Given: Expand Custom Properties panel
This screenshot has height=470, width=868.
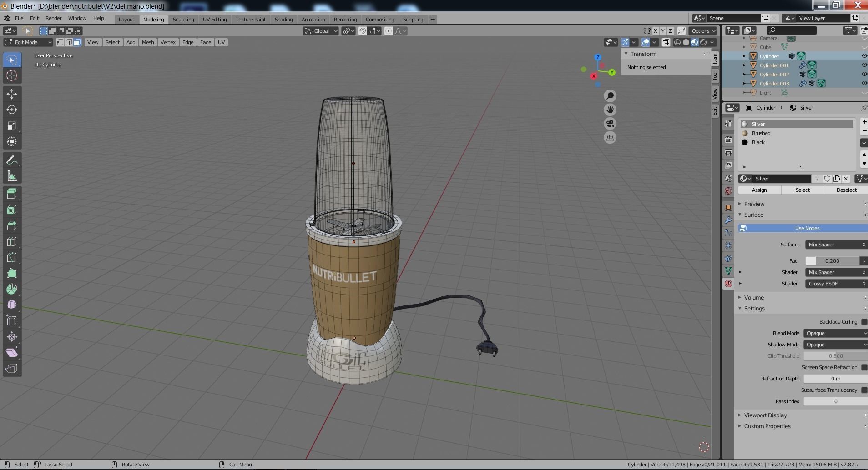Looking at the screenshot, I should pos(767,426).
